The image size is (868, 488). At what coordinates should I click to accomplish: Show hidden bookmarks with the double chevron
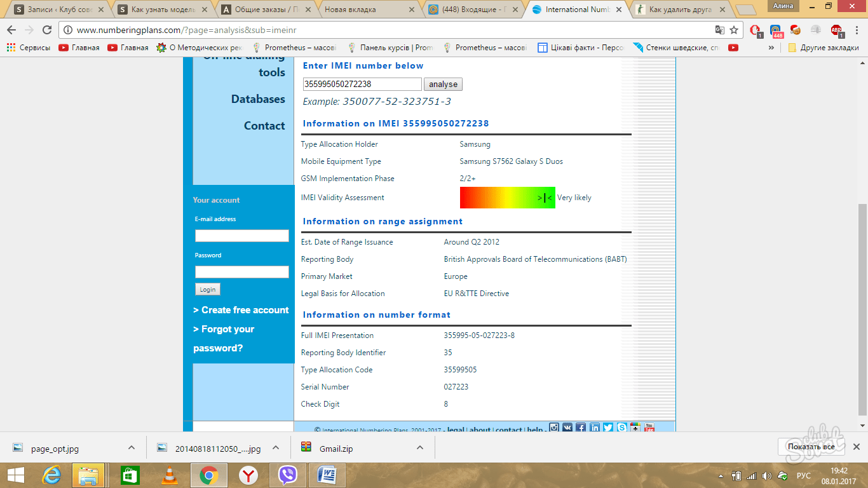coord(771,48)
